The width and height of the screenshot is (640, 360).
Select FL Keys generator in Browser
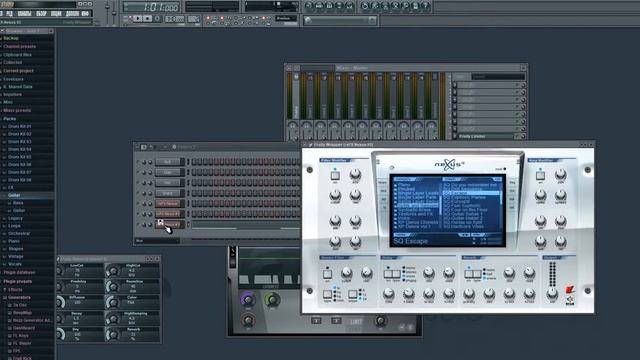pos(21,336)
